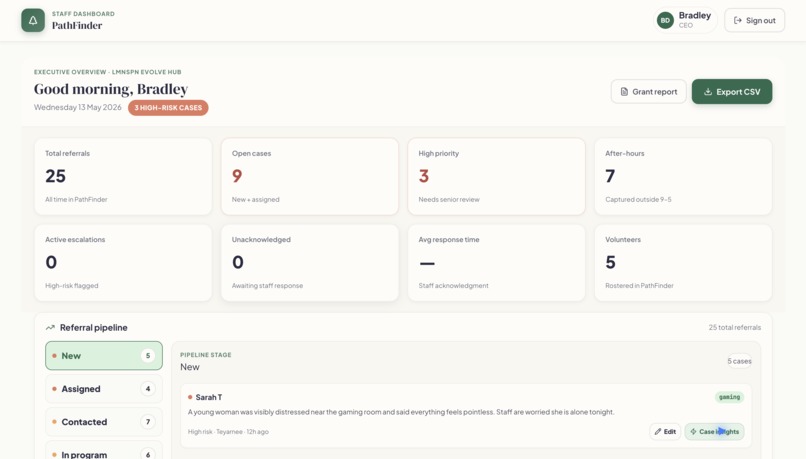Open Case insights for Sarah T
806x459 pixels.
715,432
